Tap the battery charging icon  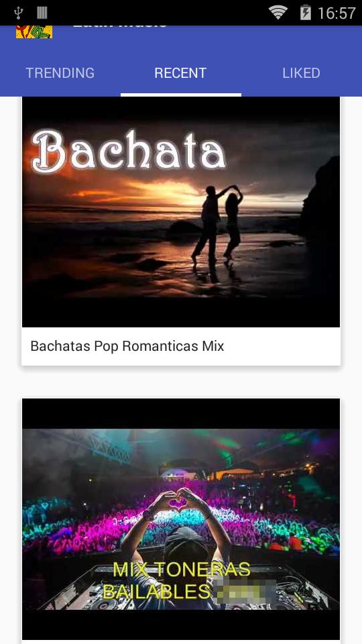pos(306,13)
